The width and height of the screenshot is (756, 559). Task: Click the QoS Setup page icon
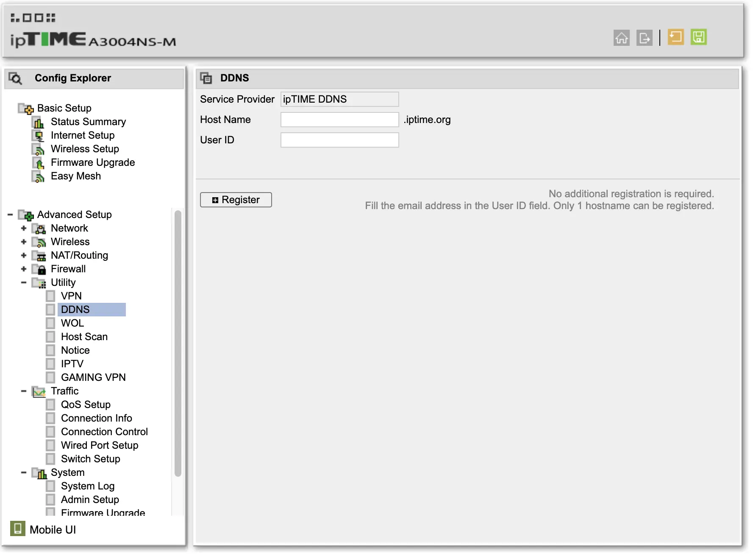tap(50, 405)
